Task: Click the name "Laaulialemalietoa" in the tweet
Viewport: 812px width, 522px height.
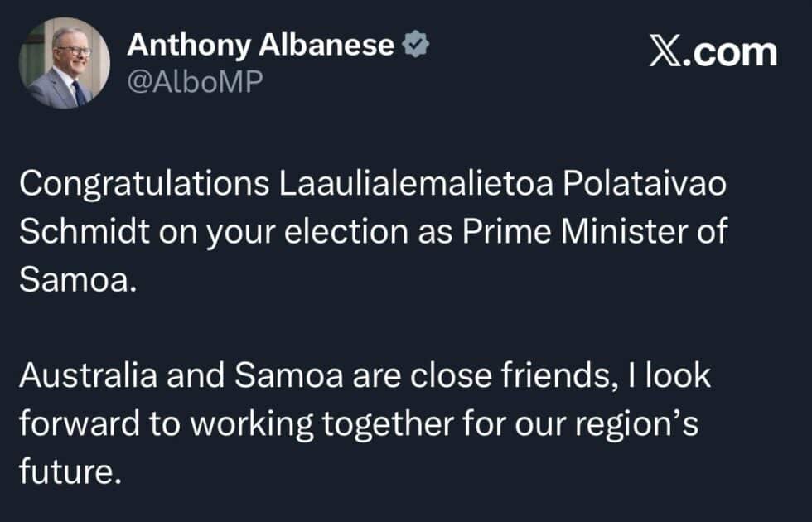Action: 416,183
